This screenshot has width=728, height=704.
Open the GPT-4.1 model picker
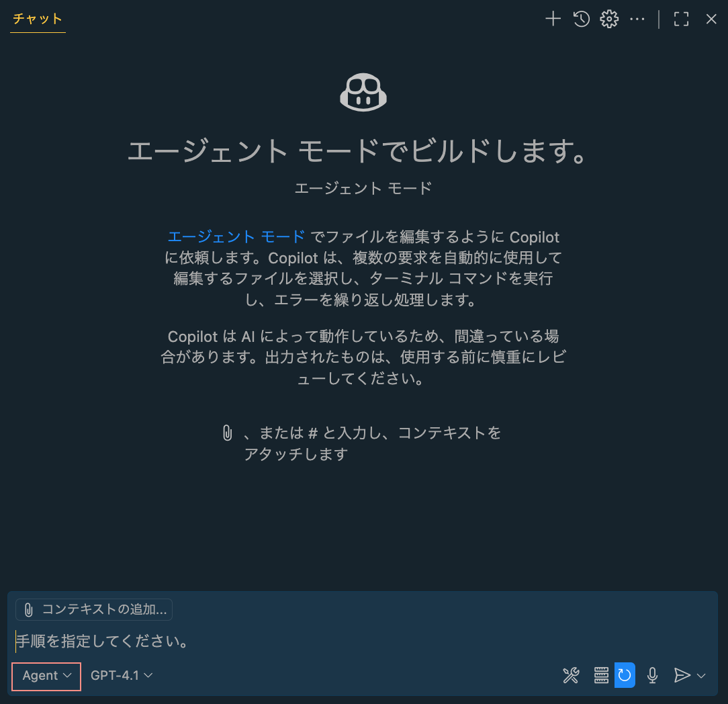pos(122,676)
